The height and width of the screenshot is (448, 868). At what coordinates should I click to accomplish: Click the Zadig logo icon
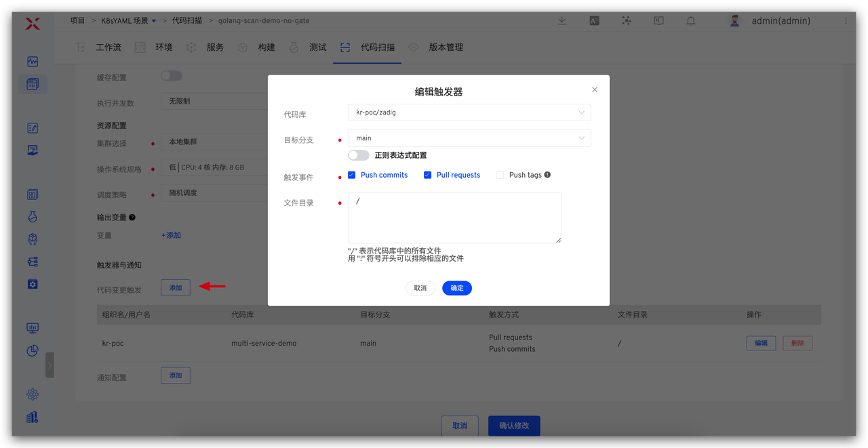pyautogui.click(x=33, y=24)
